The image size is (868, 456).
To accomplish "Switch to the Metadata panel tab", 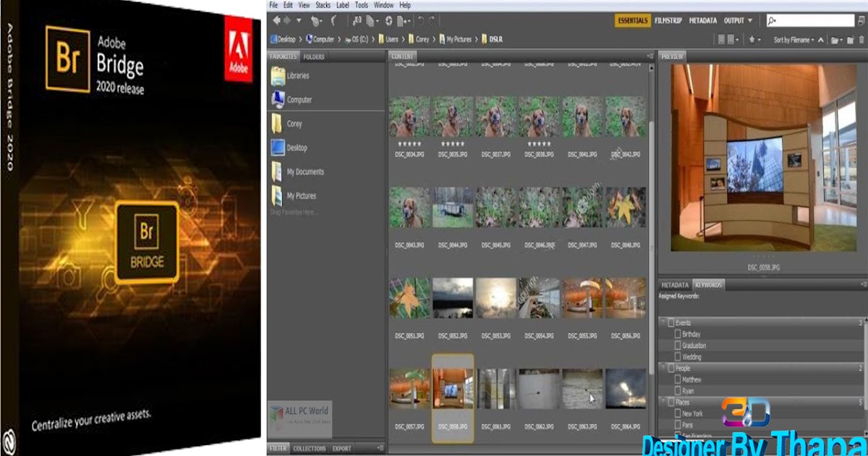I will pyautogui.click(x=674, y=285).
